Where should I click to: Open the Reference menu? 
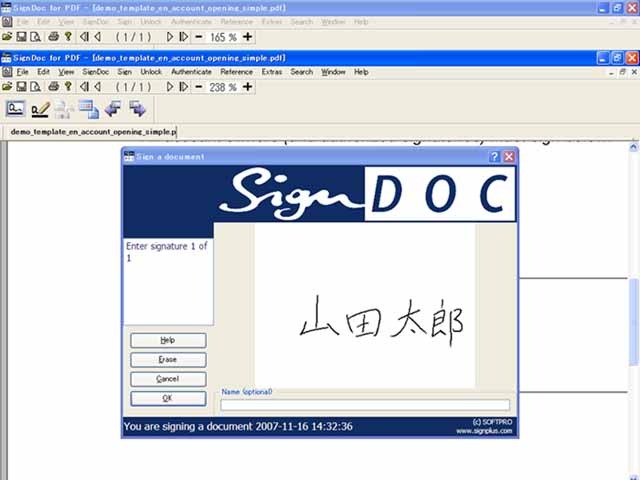tap(237, 72)
